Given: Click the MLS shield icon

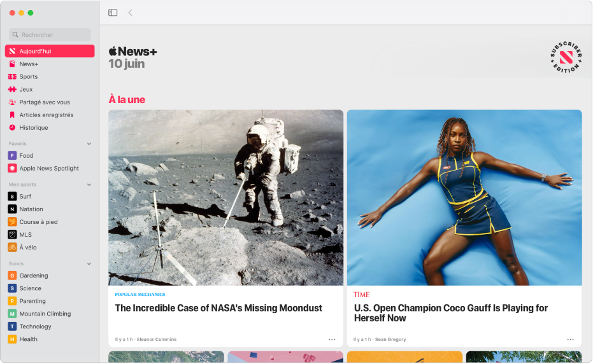Looking at the screenshot, I should click(x=12, y=235).
